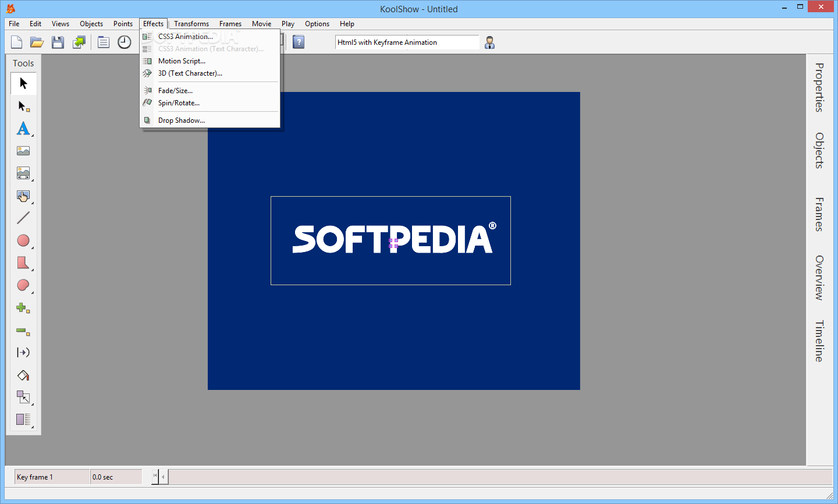Expand the Overview side panel
Screen dimensions: 838x504
819,278
